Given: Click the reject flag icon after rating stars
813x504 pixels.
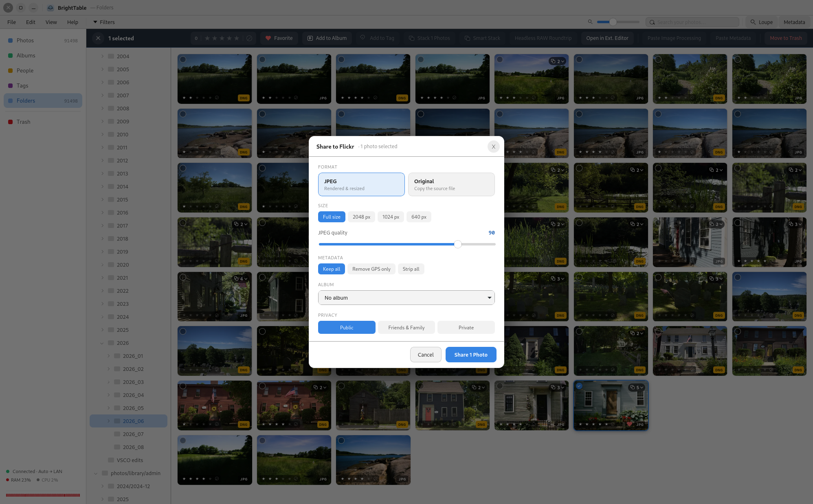Looking at the screenshot, I should (x=249, y=38).
